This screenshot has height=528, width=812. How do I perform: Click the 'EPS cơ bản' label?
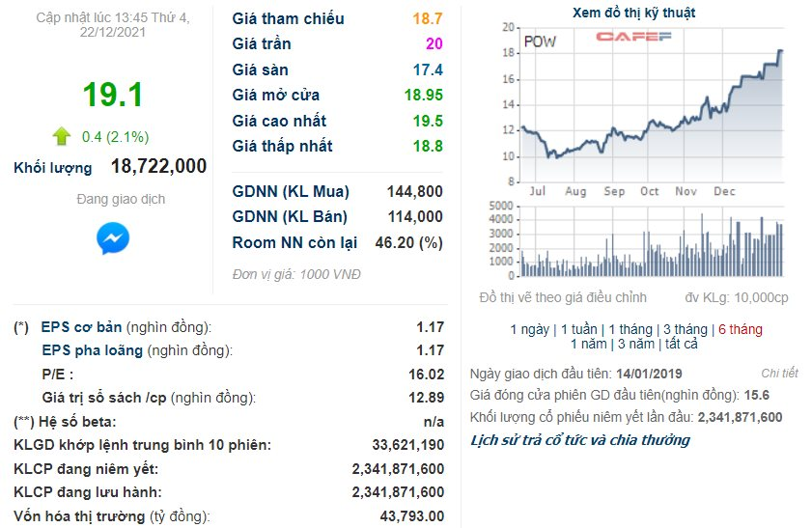82,327
